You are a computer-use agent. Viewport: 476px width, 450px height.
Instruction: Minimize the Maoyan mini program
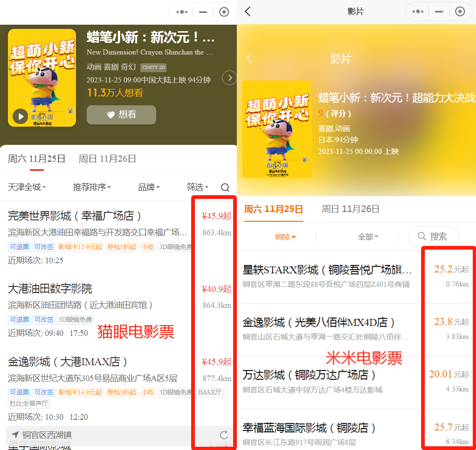point(203,12)
